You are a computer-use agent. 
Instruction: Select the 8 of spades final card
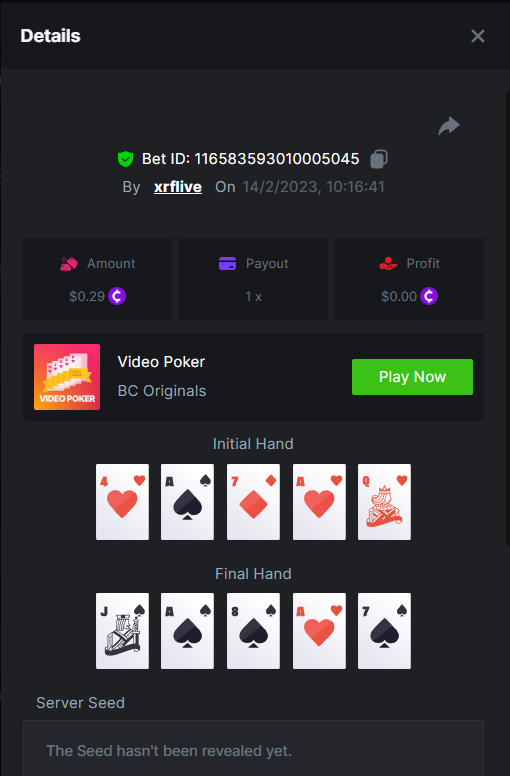[x=253, y=630]
